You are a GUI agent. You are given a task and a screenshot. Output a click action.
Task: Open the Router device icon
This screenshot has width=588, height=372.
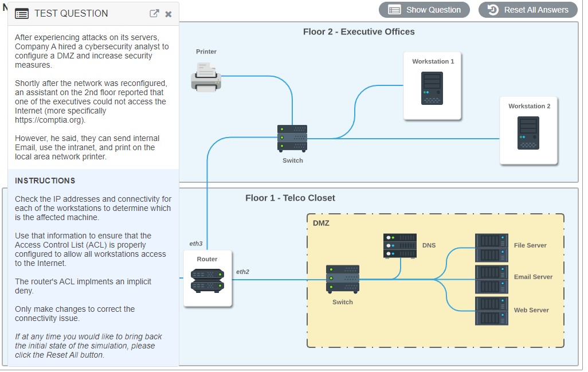tap(207, 281)
